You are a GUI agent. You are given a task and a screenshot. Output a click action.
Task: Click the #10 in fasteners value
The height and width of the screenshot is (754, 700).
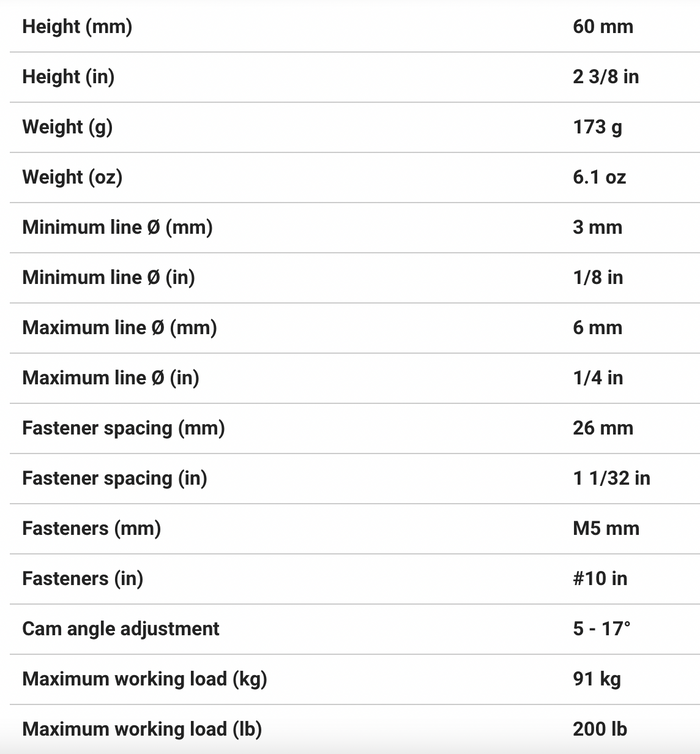(600, 578)
